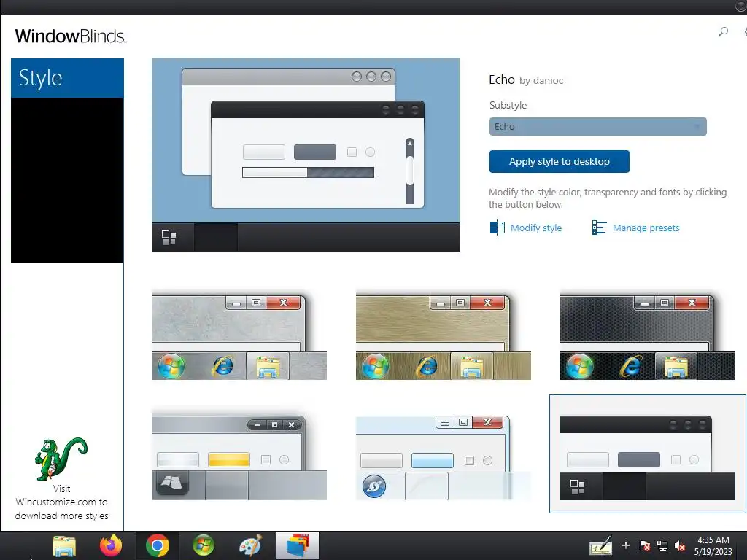This screenshot has width=747, height=560.
Task: Open the Manage presets link
Action: (646, 228)
